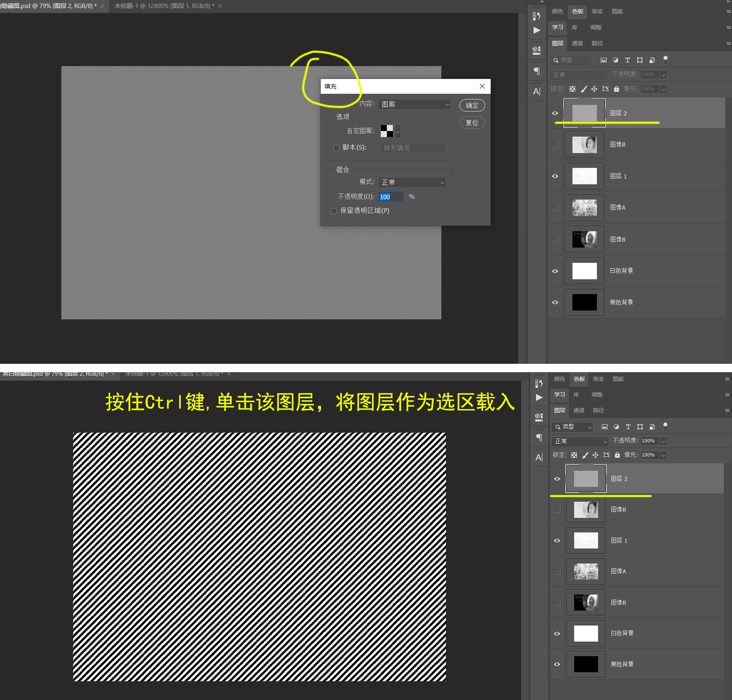Screen dimensions: 732x700
Task: Check 保留透明区域(P) in the Fill dialog
Action: pos(334,211)
